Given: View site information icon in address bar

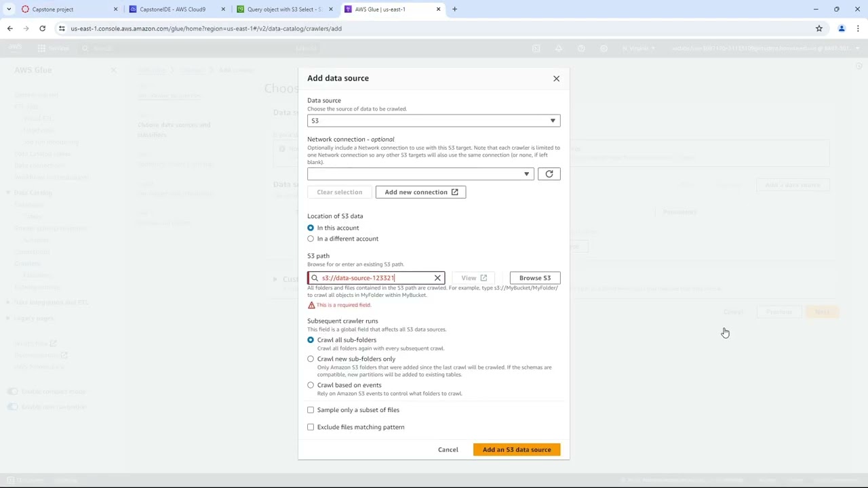Looking at the screenshot, I should click(x=62, y=28).
